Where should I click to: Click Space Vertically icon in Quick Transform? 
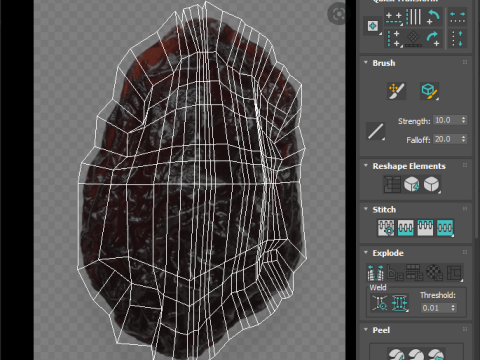[457, 39]
